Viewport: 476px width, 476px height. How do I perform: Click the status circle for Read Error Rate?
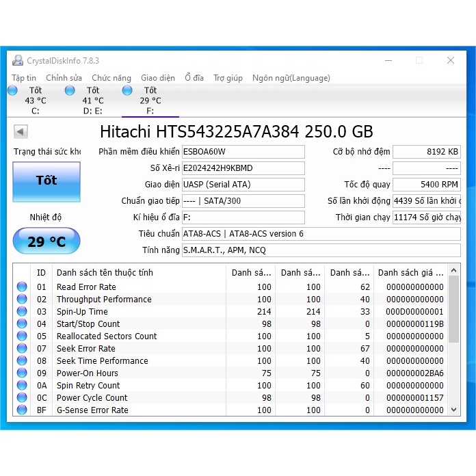(22, 287)
